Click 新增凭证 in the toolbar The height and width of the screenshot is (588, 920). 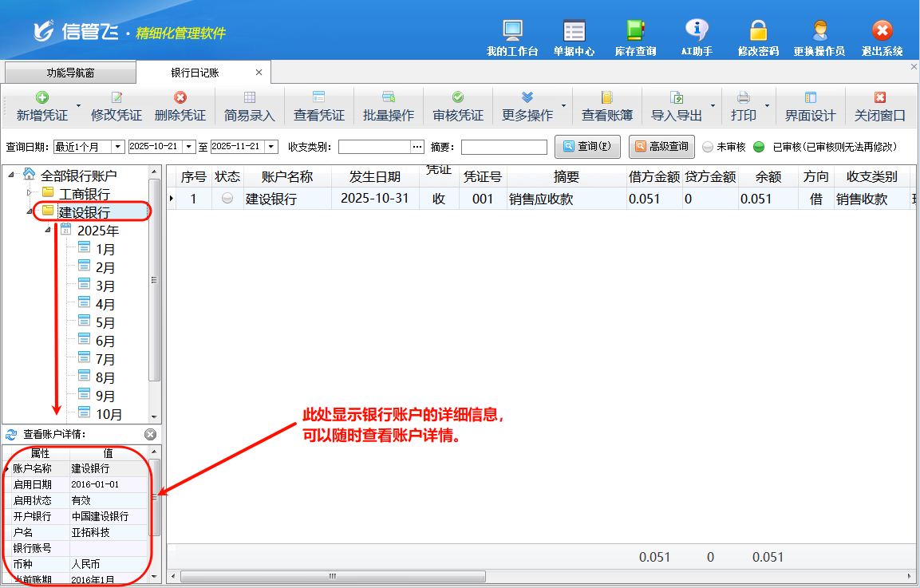point(41,106)
